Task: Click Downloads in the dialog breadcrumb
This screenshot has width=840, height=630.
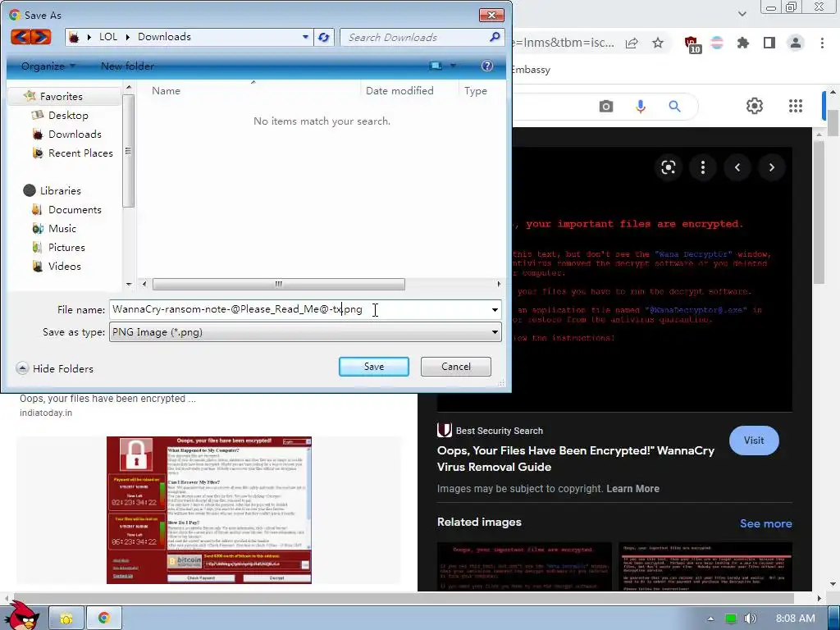Action: 164,37
